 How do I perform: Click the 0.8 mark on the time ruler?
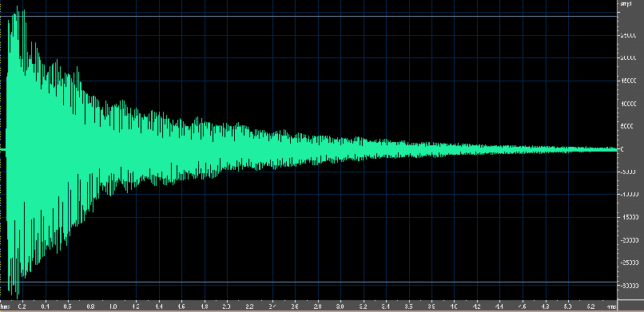click(91, 306)
